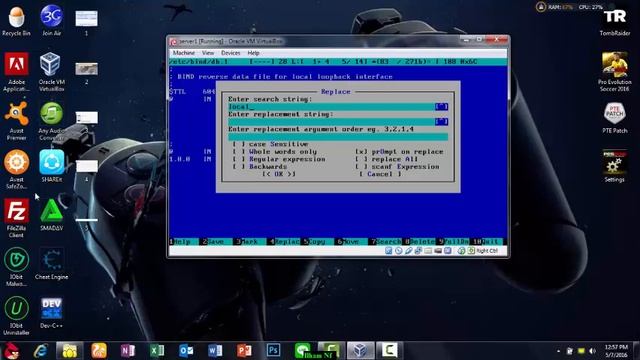Click the 2Save function key label

213,242
